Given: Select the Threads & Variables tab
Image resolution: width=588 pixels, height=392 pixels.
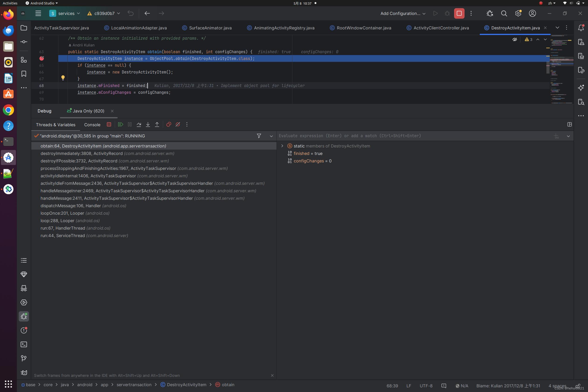Looking at the screenshot, I should click(56, 125).
